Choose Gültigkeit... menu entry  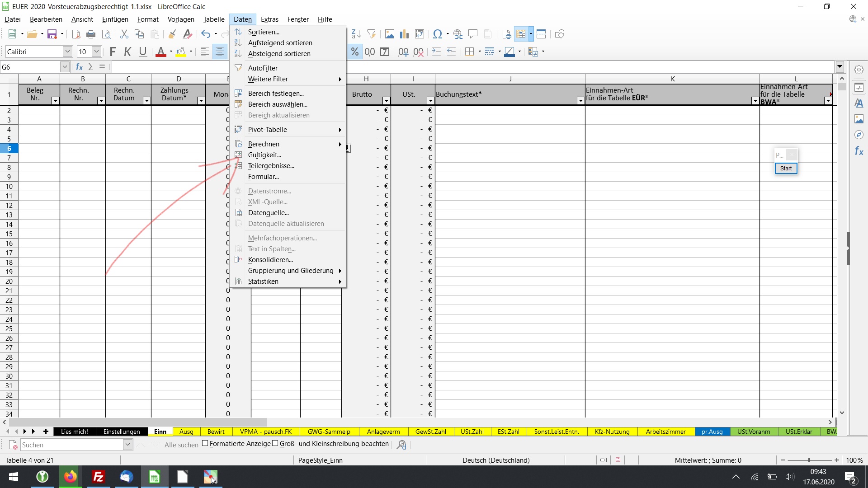(x=288, y=155)
